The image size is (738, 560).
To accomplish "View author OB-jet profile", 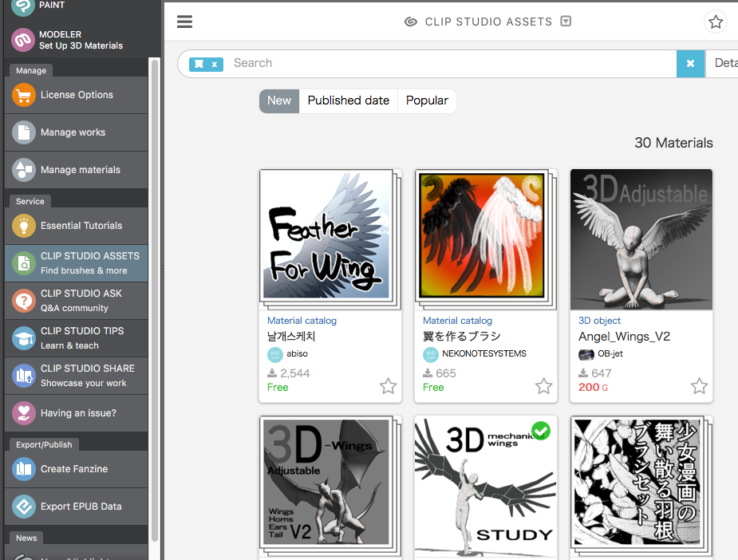I will (x=610, y=353).
